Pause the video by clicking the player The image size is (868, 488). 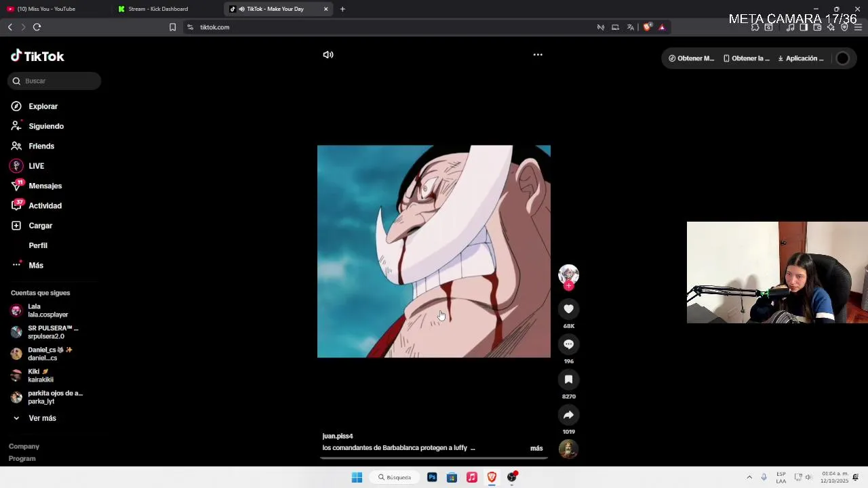click(434, 251)
